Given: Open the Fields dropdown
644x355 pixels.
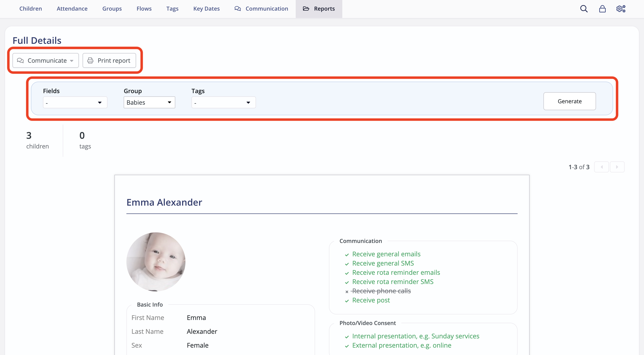Looking at the screenshot, I should (75, 102).
